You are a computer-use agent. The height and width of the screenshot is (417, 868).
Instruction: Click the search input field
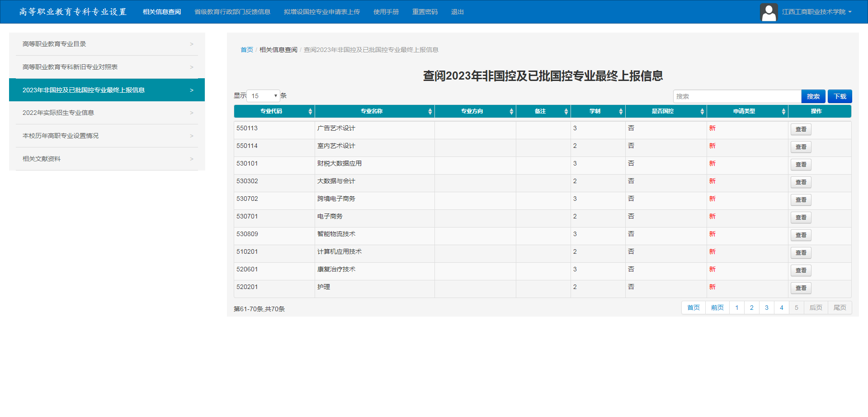click(x=737, y=96)
